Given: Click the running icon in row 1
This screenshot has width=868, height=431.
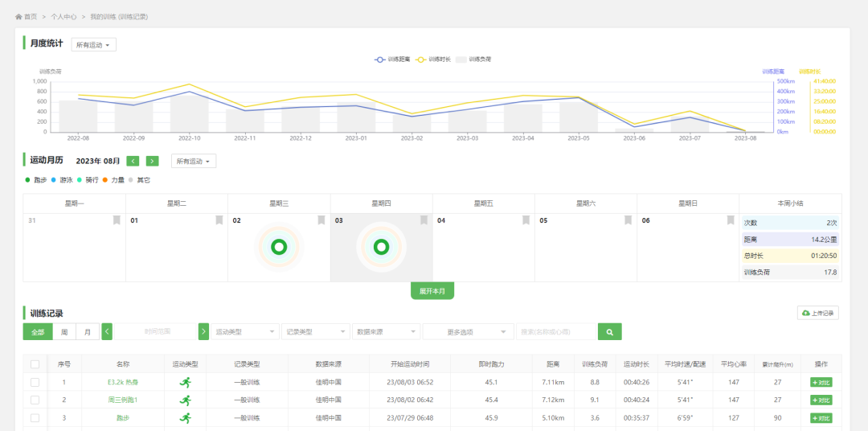Looking at the screenshot, I should (x=185, y=382).
